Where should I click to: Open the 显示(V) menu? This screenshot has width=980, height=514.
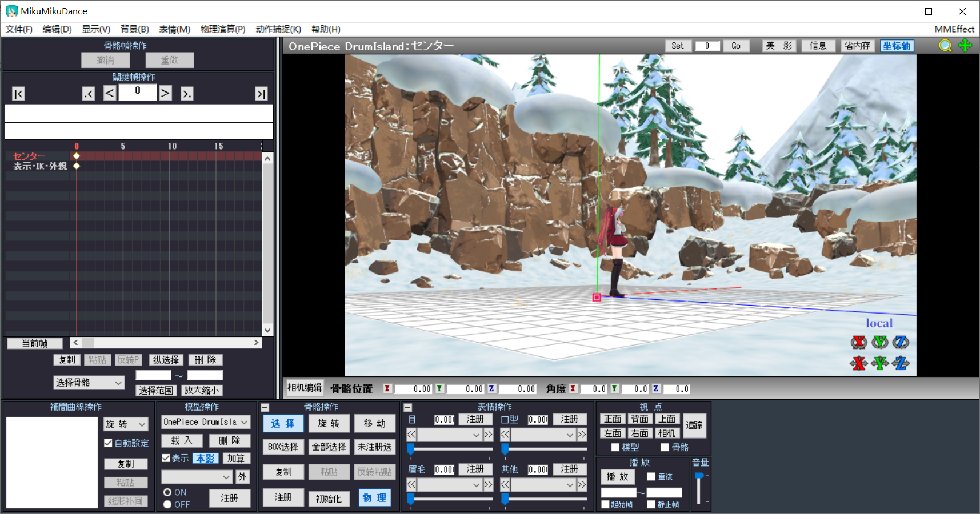[96, 29]
